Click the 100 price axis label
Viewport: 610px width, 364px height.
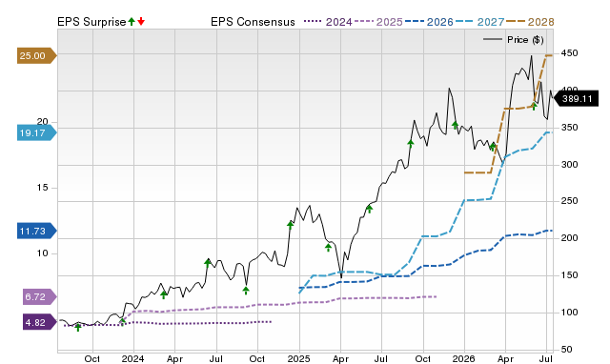[x=569, y=313]
